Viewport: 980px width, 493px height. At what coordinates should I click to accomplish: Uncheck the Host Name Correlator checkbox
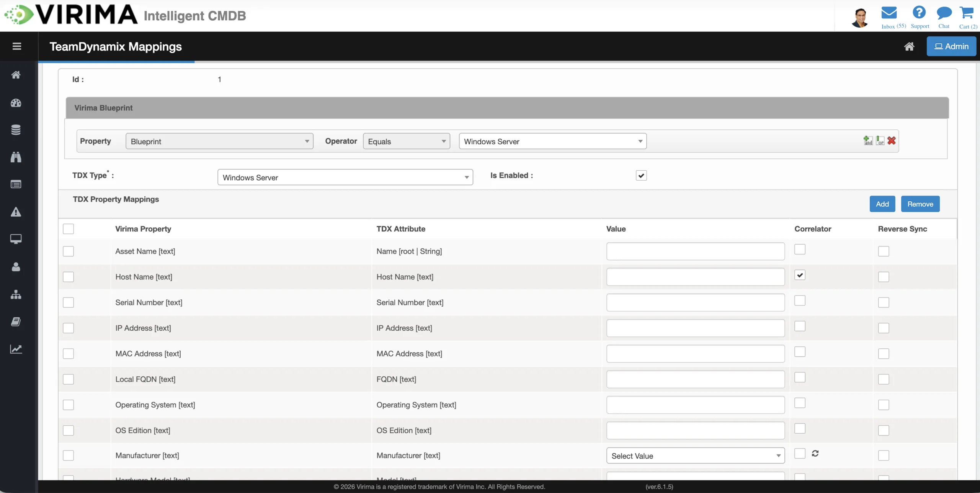click(800, 275)
